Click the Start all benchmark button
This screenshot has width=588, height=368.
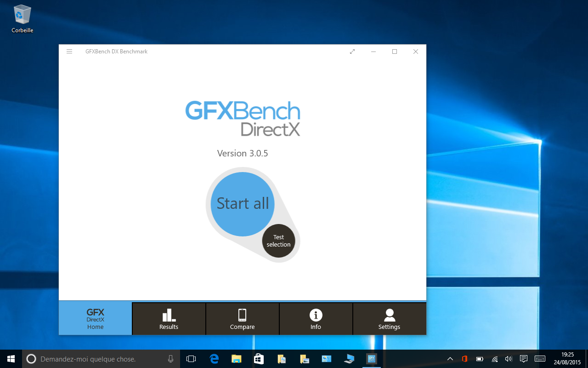243,204
